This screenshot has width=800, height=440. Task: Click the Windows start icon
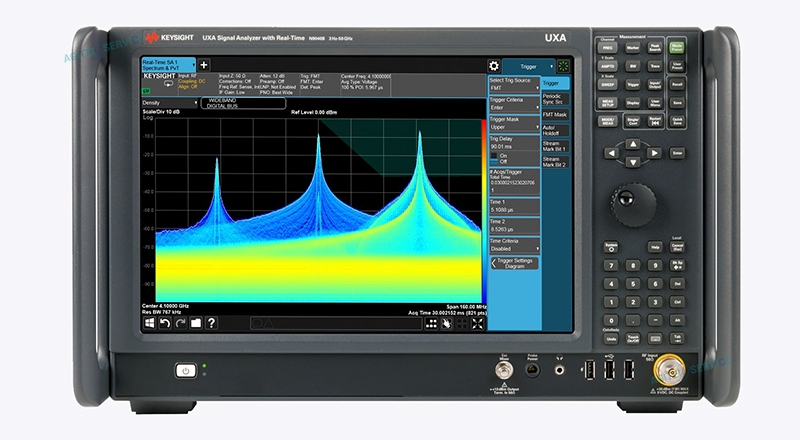(150, 322)
